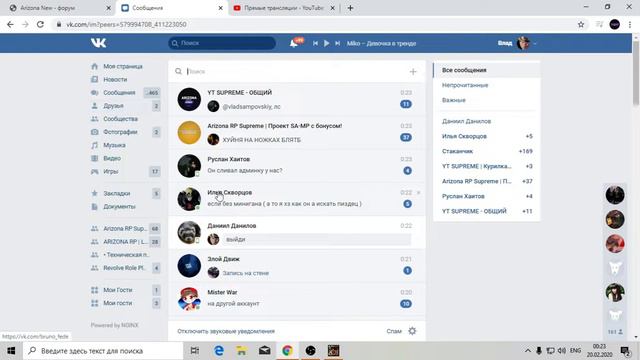The image size is (640, 360).
Task: Open Руслан Хаитов in right peer list
Action: point(487,196)
